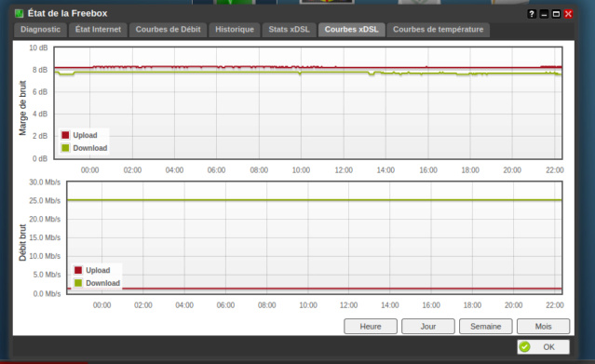Click the green Freebox state window icon
The width and height of the screenshot is (595, 364).
(x=19, y=14)
